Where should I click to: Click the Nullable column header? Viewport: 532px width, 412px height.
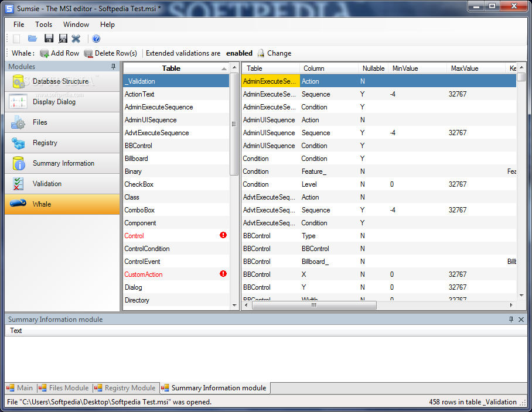373,68
